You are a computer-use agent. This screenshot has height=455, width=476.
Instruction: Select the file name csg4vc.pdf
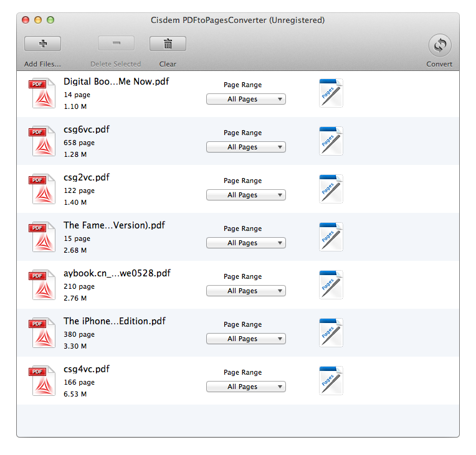[87, 370]
